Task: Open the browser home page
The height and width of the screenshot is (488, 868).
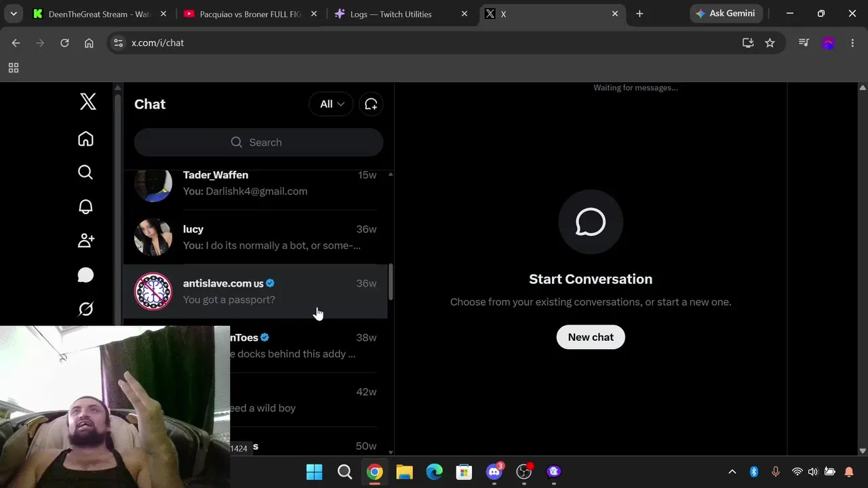Action: (x=89, y=43)
